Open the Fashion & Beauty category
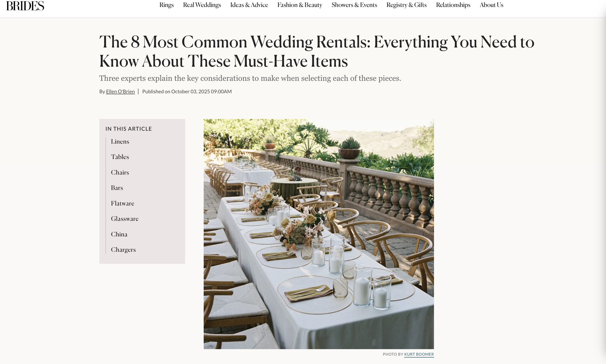This screenshot has height=364, width=606. tap(300, 5)
